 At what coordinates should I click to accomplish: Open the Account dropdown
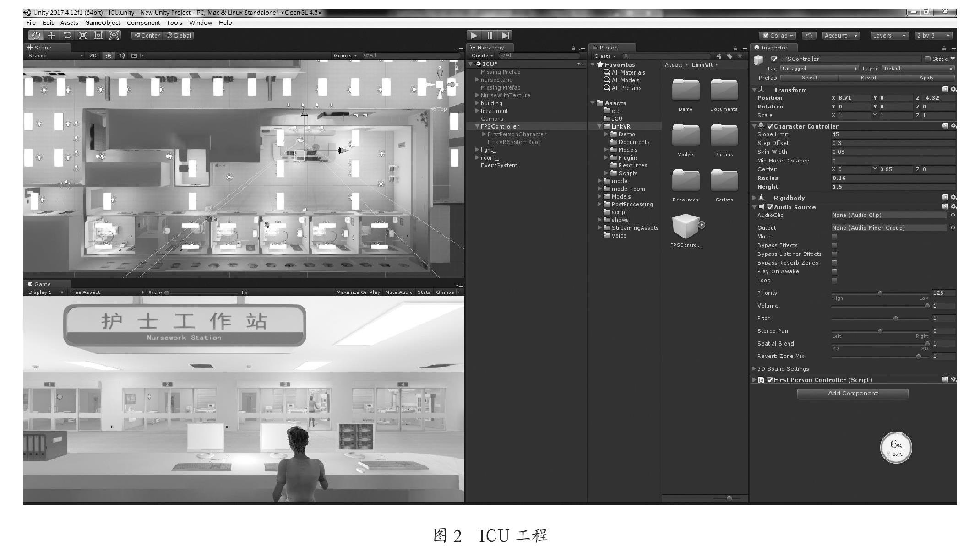click(x=841, y=35)
